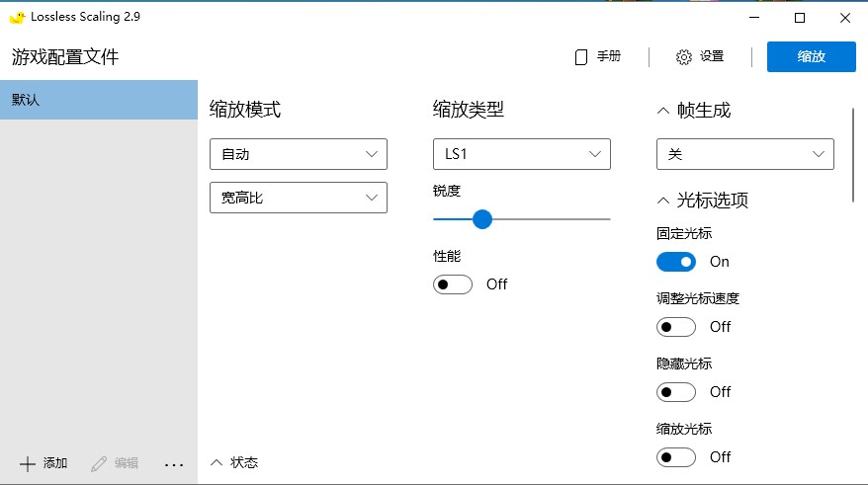Turn on 调整光标速度 toggle
Image resolution: width=868 pixels, height=485 pixels.
pos(676,327)
